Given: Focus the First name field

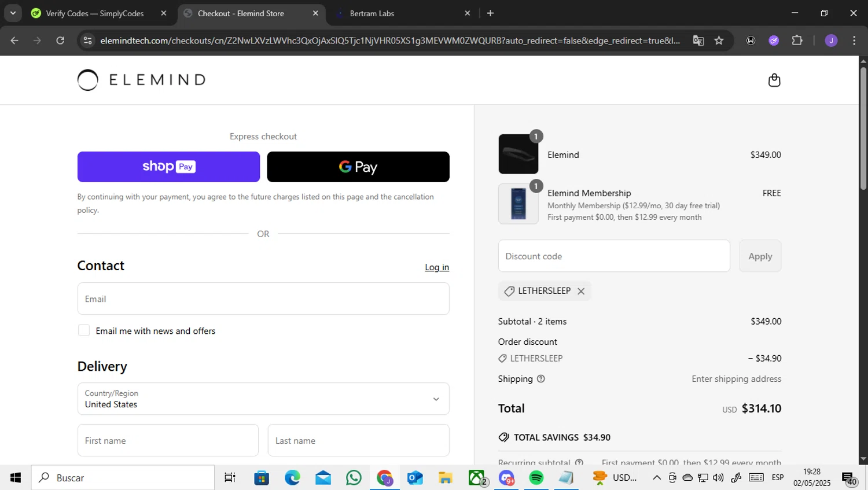Looking at the screenshot, I should (x=168, y=440).
